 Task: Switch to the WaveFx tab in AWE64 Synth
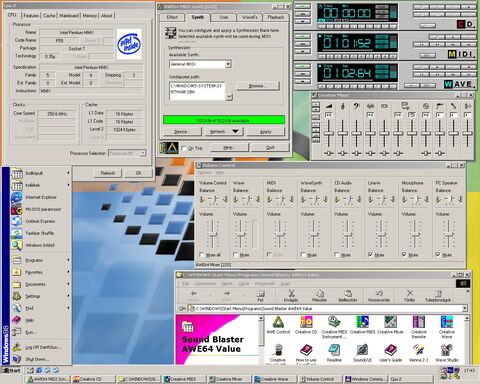point(250,17)
